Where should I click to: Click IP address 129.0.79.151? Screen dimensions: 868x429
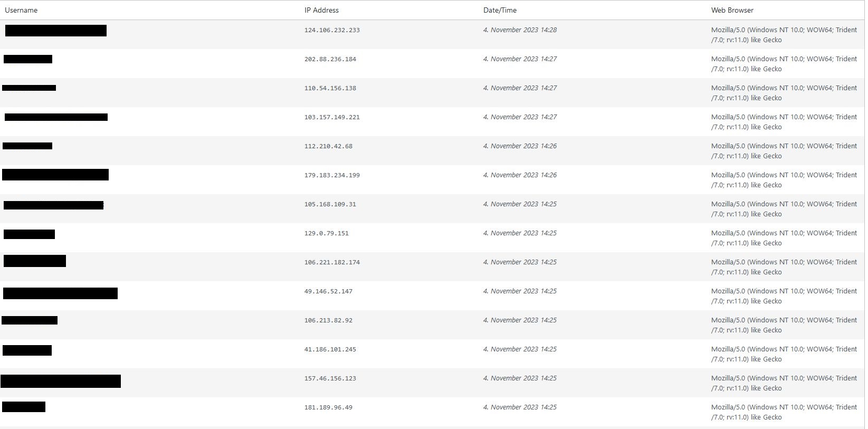coord(326,233)
